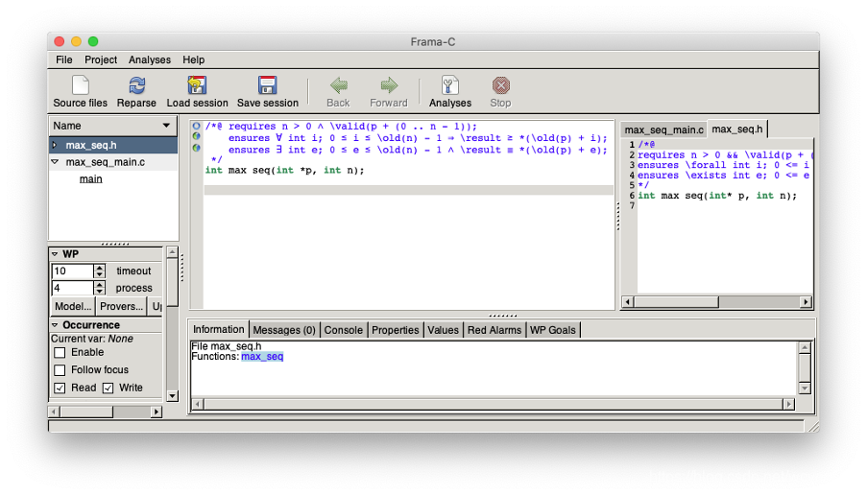868x495 pixels.
Task: Click up arrow of WP panel scrollbar
Action: 172,252
